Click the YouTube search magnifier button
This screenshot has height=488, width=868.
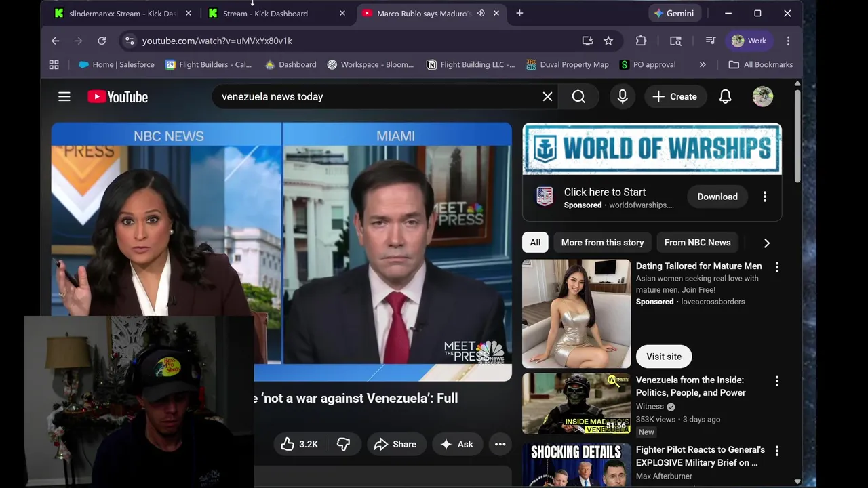[578, 97]
